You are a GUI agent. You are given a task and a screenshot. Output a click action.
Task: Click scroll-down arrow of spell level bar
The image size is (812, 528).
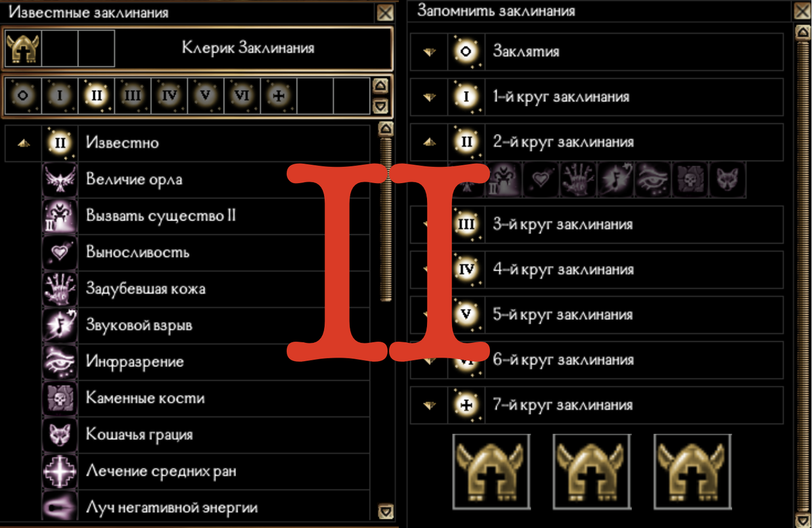[x=380, y=106]
